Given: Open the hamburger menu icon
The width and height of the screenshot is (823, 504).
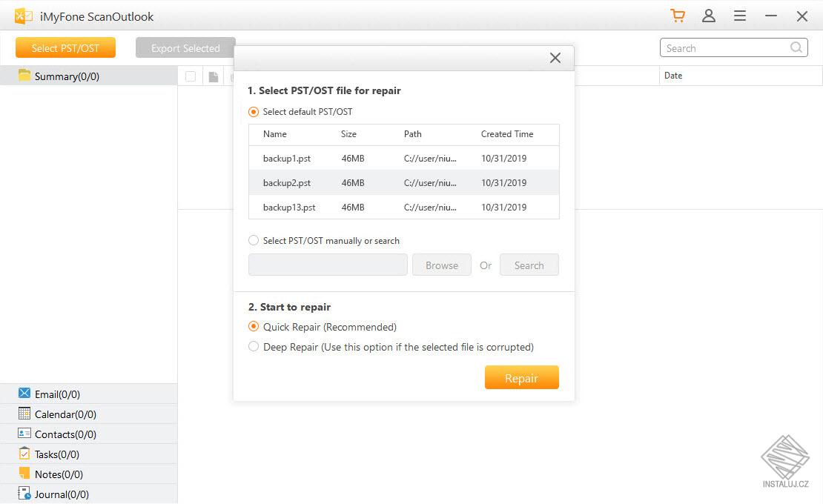Looking at the screenshot, I should 740,16.
